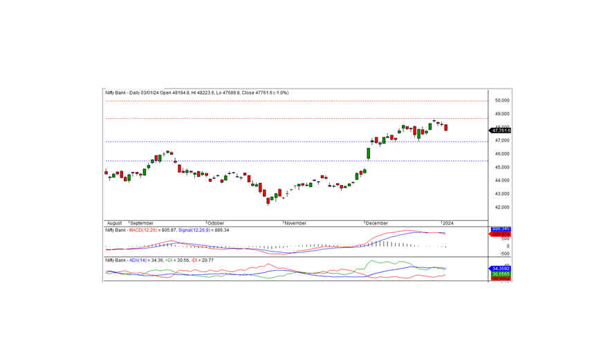This screenshot has height=364, width=610.
Task: Click the November label on time axis
Action: [295, 223]
